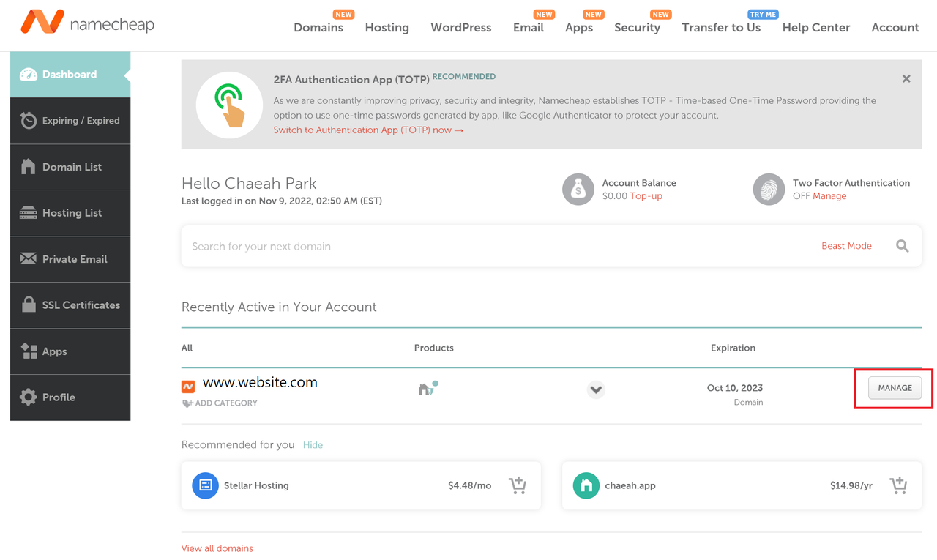Click the Namecheap icon beside www.website.com
The width and height of the screenshot is (937, 560).
click(x=188, y=386)
